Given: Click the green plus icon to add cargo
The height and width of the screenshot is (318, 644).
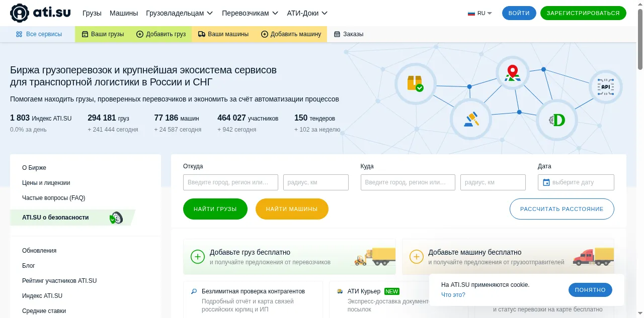Looking at the screenshot, I should point(198,257).
